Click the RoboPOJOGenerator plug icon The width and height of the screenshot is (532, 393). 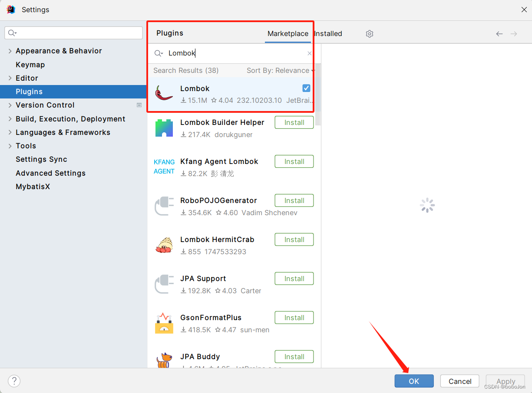click(164, 206)
